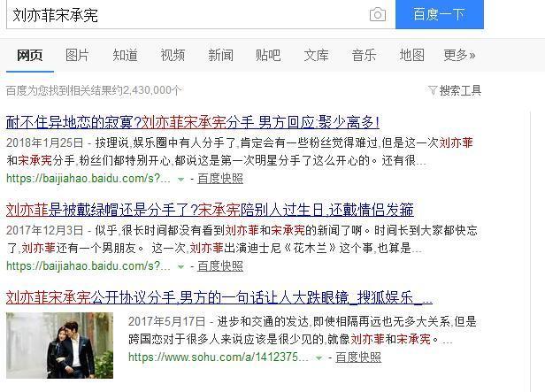Open the 地图 tab
Image resolution: width=545 pixels, height=392 pixels.
coord(412,55)
